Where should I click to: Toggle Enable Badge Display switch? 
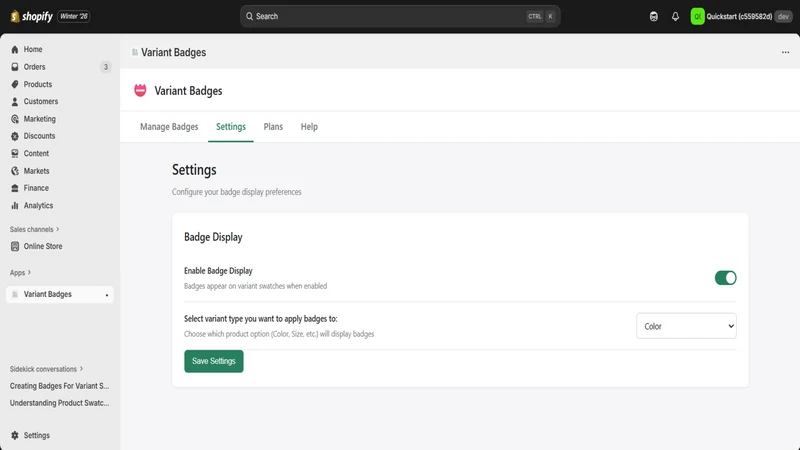(x=725, y=278)
